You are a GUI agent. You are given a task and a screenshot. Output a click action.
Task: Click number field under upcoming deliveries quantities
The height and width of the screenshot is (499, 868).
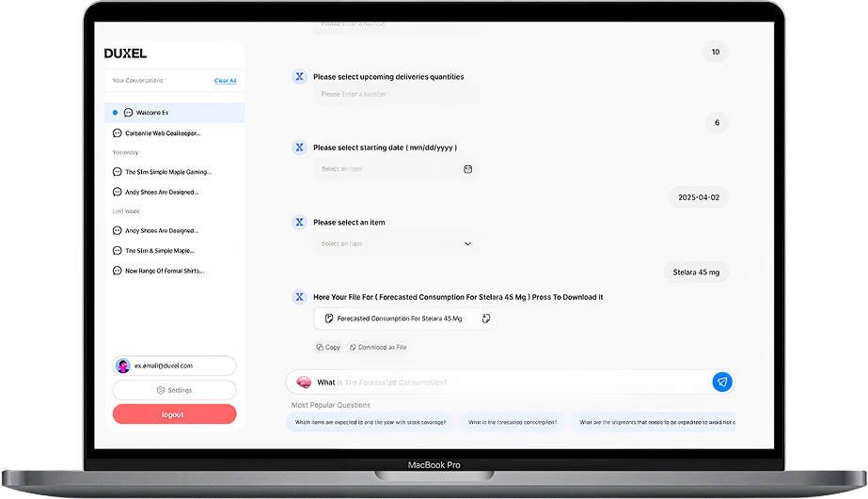pos(395,94)
